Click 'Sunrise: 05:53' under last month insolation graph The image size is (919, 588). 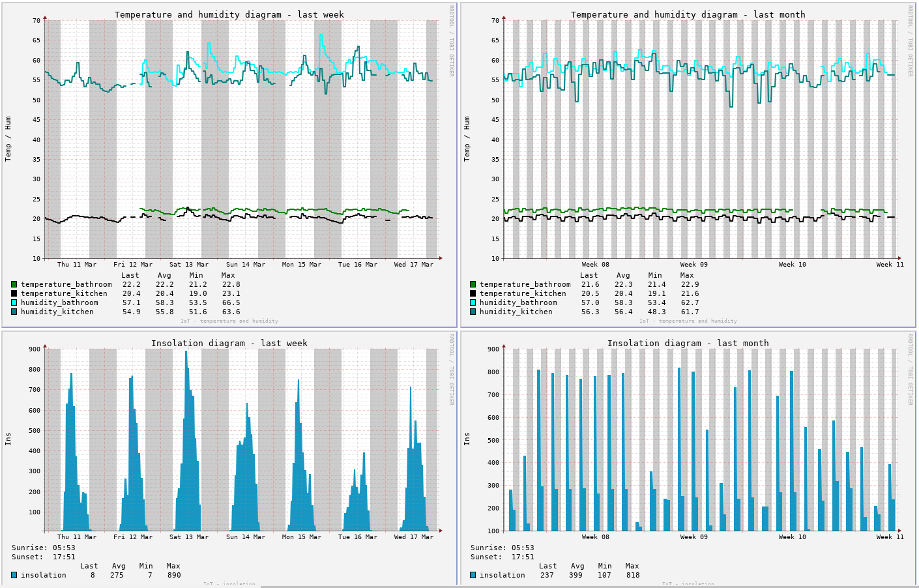pos(503,548)
